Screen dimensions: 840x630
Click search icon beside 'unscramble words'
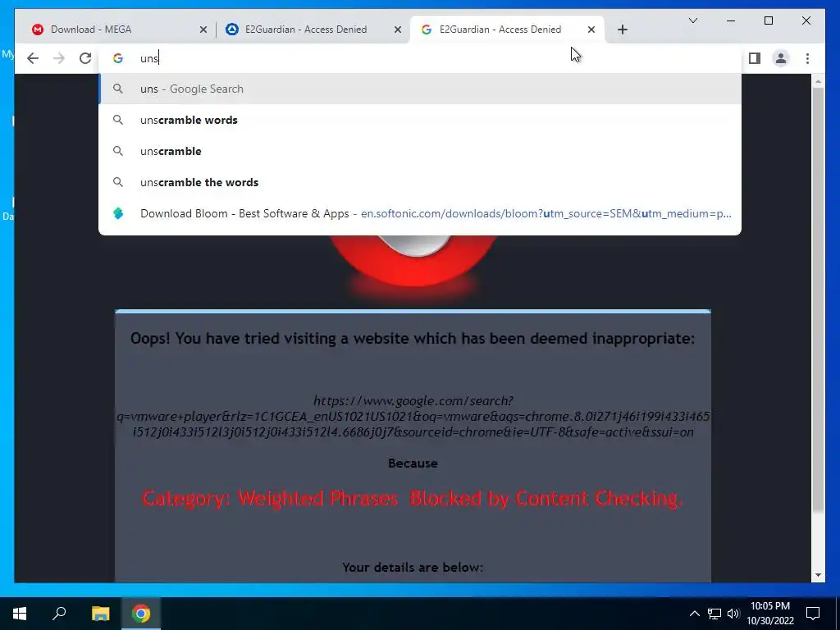point(118,120)
